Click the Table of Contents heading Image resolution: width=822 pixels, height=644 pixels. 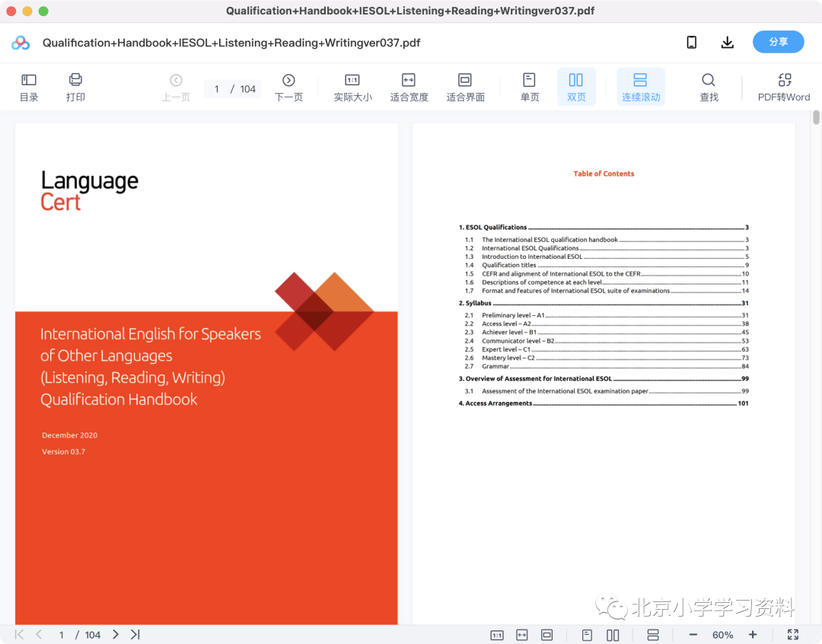coord(604,174)
